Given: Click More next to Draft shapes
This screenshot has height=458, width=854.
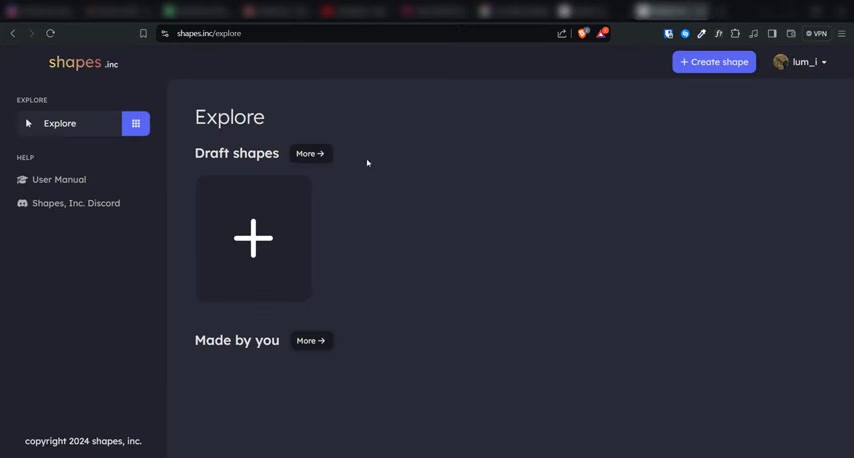Looking at the screenshot, I should (x=310, y=154).
